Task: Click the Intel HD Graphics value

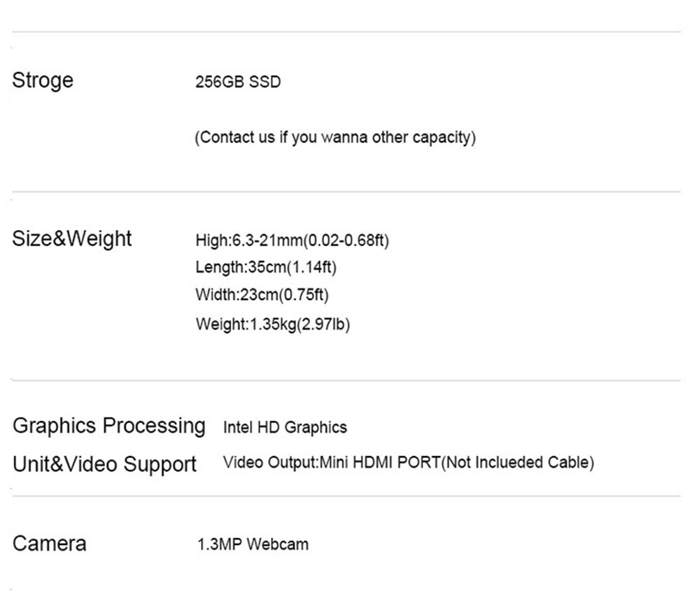Action: [x=285, y=427]
